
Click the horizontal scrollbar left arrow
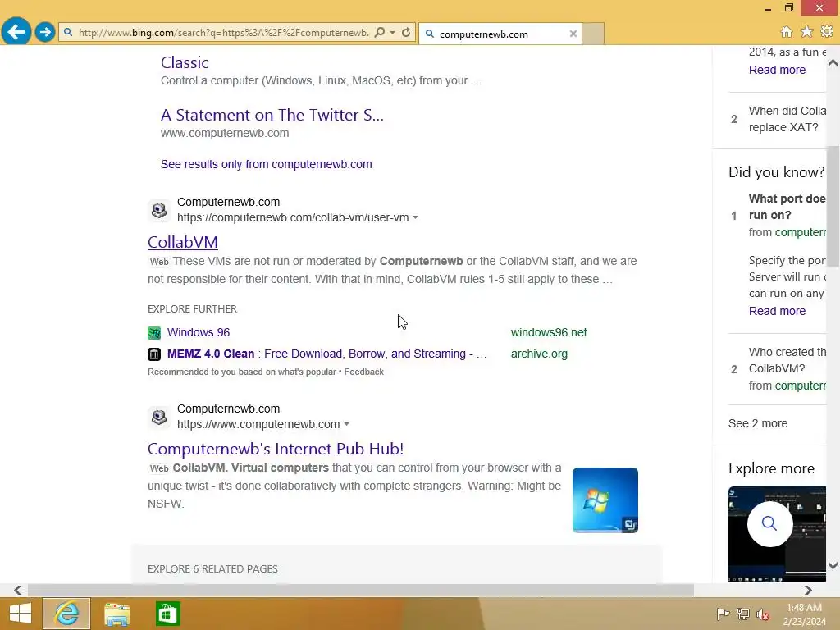click(18, 590)
